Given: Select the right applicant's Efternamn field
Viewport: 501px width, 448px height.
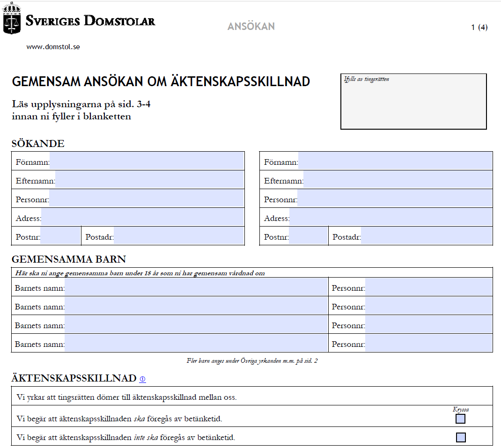Looking at the screenshot, I should [x=398, y=180].
